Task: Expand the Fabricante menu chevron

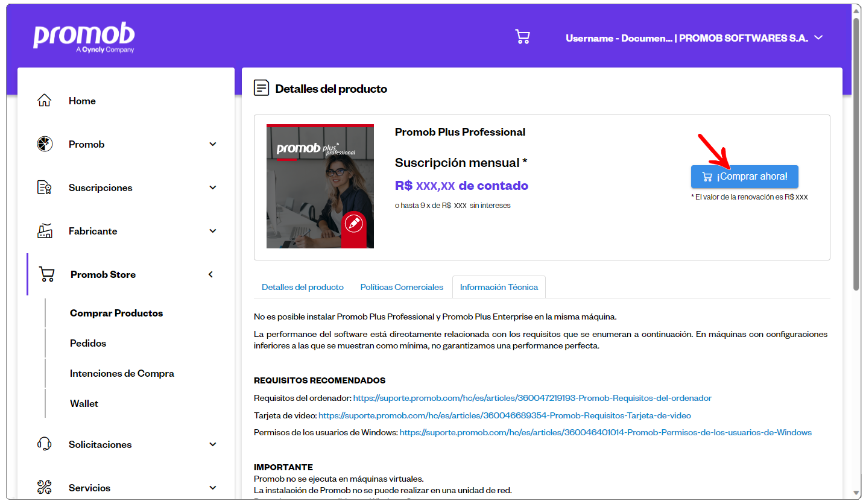Action: click(212, 231)
